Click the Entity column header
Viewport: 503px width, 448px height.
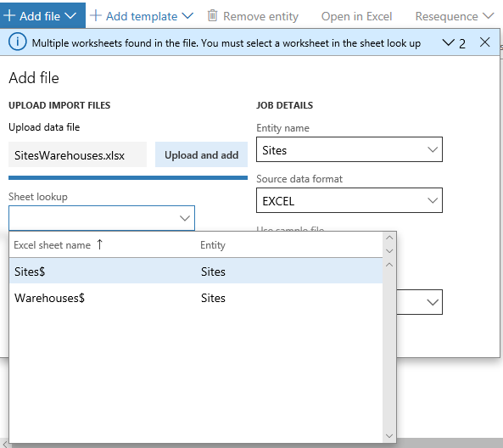click(x=213, y=245)
